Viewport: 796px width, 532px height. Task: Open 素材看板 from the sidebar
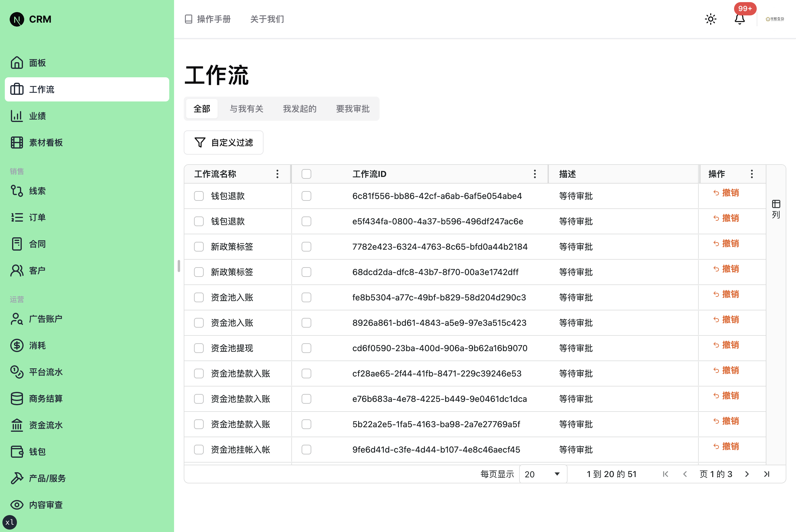17,143
